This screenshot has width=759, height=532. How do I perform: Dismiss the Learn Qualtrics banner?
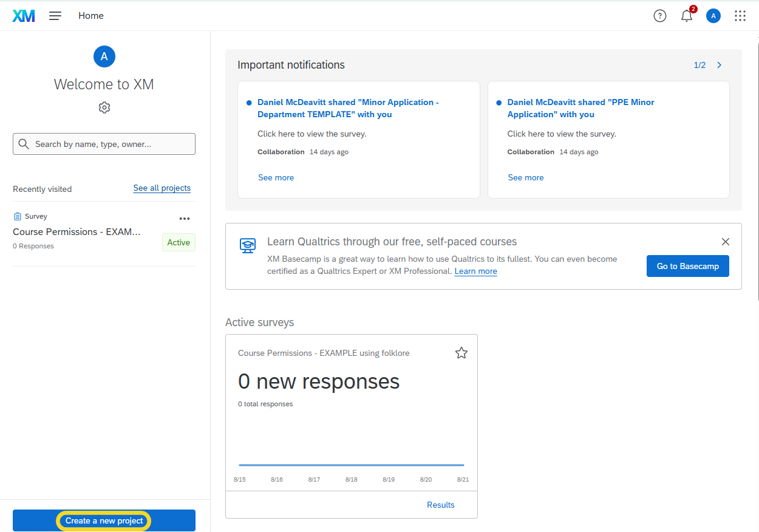click(726, 242)
